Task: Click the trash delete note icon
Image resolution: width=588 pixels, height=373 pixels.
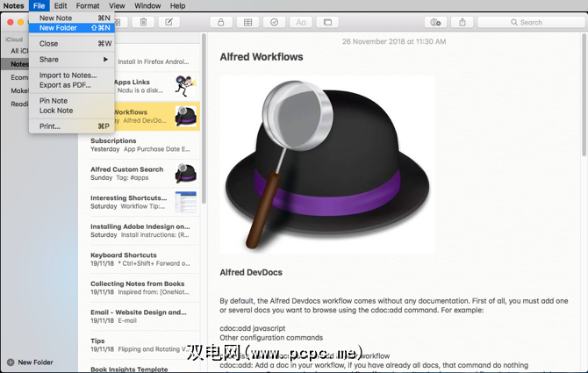Action: (143, 22)
